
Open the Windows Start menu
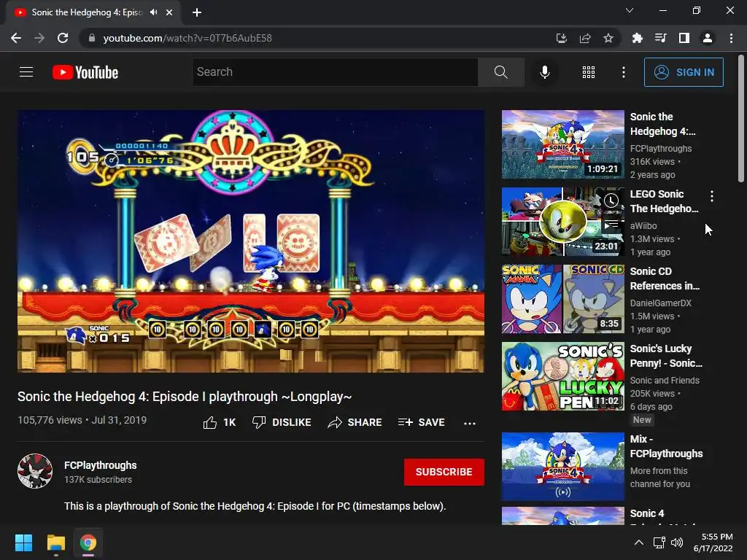pyautogui.click(x=24, y=542)
